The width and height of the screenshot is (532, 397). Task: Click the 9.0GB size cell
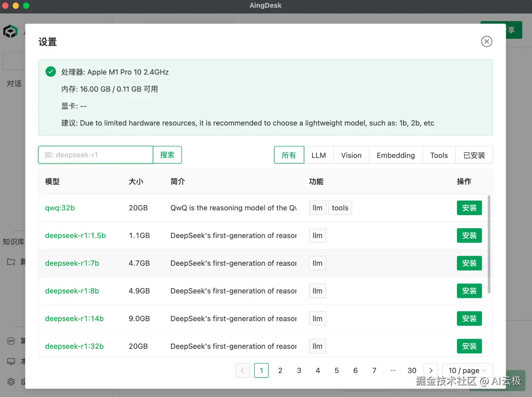click(140, 319)
